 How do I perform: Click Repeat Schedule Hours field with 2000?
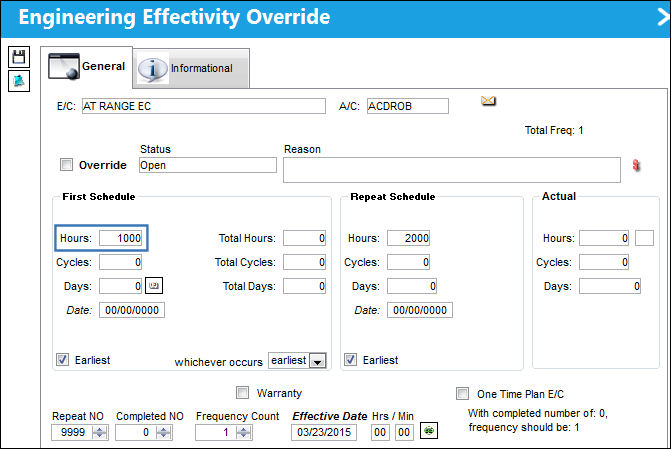408,238
